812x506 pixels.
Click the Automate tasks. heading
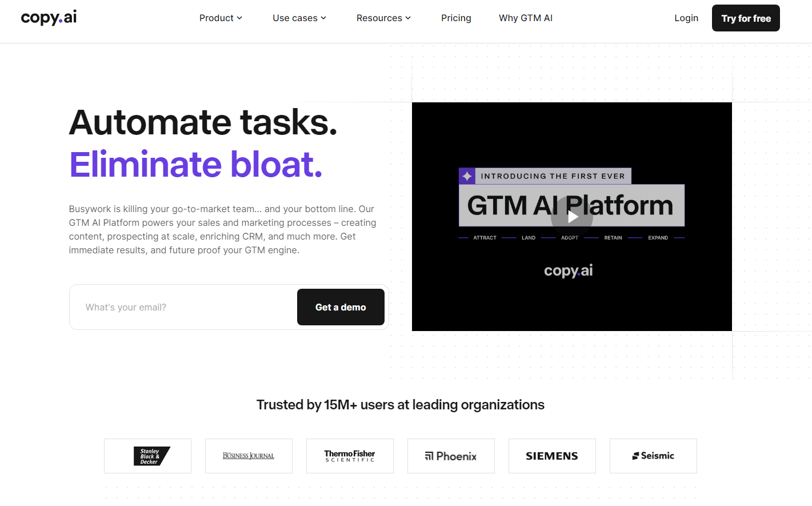pyautogui.click(x=203, y=122)
